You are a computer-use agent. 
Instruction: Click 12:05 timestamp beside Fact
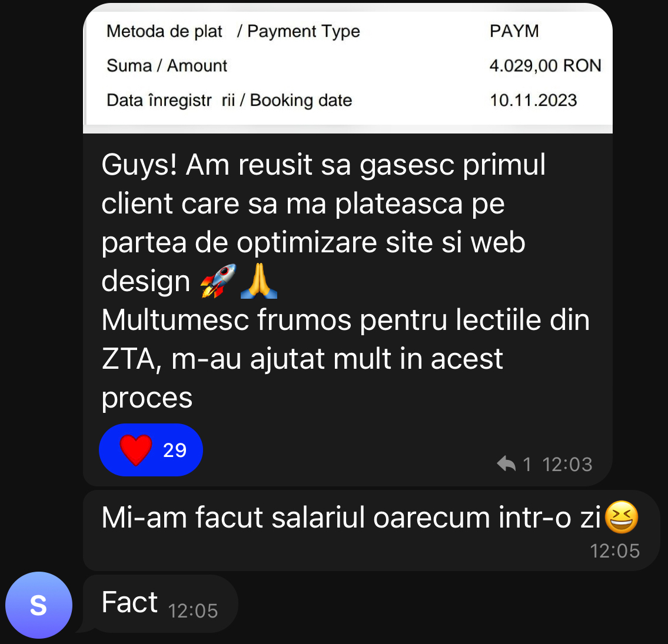(x=193, y=611)
